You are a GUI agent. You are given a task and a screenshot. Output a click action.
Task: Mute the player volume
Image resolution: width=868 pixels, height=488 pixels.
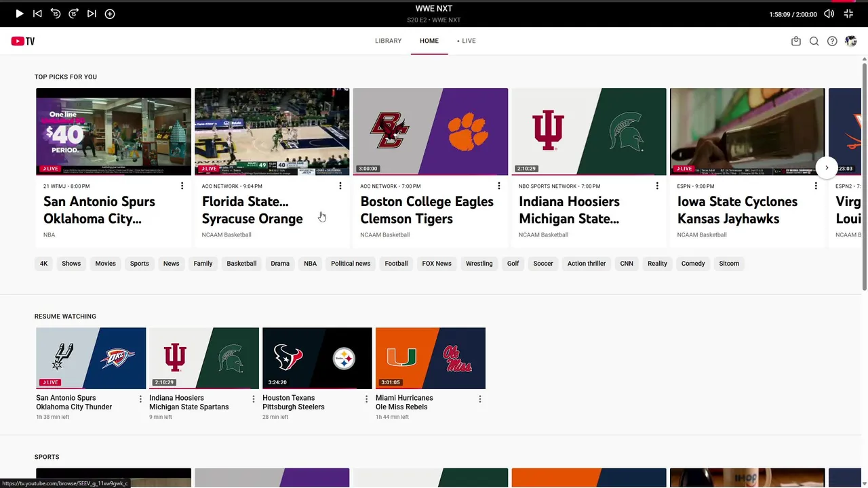click(x=829, y=14)
